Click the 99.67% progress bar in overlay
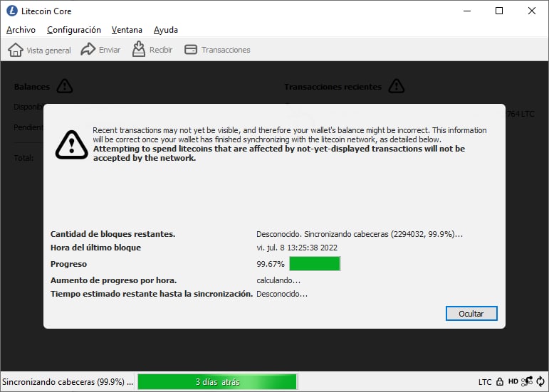549x392 pixels. tap(314, 264)
